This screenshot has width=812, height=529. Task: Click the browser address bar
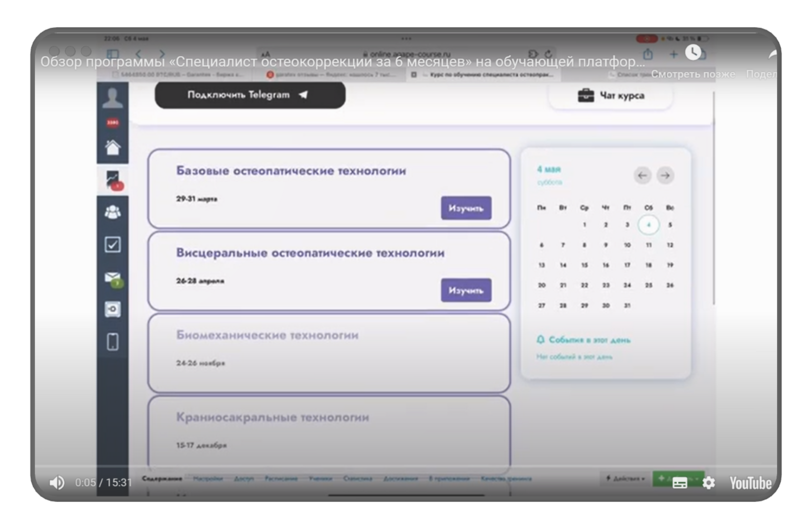(406, 54)
